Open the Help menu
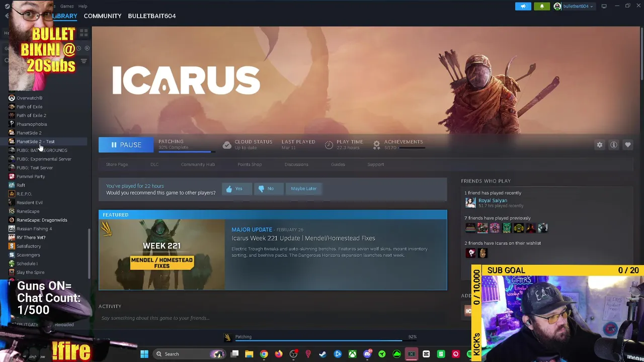 (83, 6)
